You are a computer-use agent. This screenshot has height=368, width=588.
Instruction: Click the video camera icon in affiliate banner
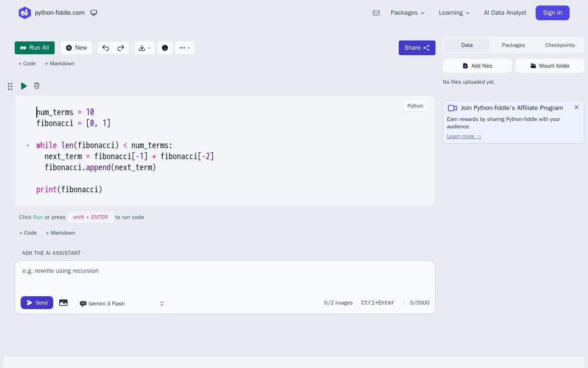click(452, 108)
